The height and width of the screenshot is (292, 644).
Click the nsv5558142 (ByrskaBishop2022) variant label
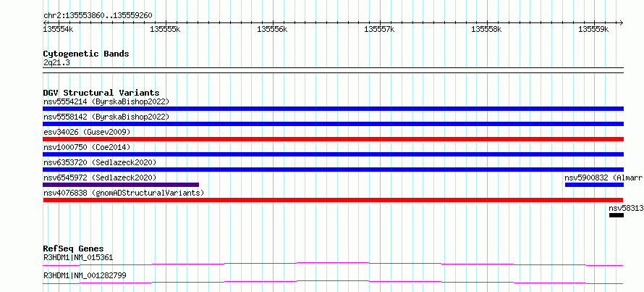coord(106,117)
